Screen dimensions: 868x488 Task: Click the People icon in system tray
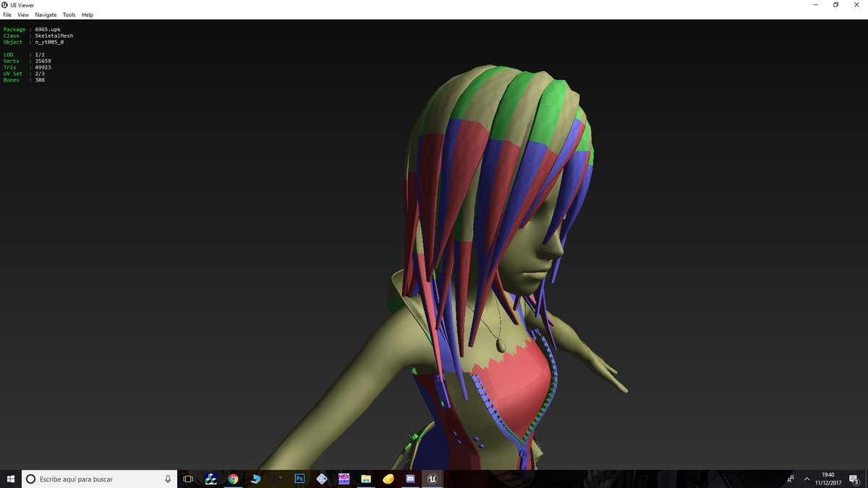(x=791, y=479)
